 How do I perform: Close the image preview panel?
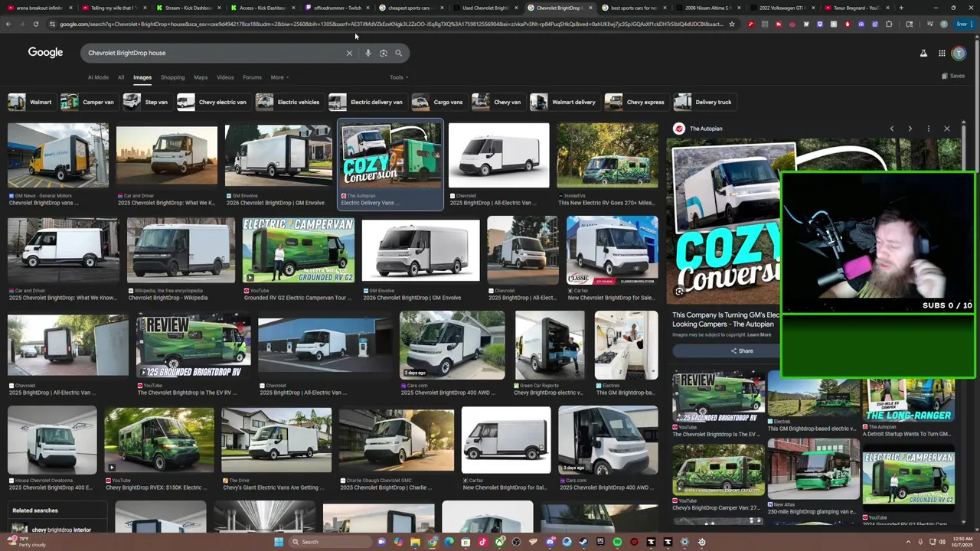tap(946, 129)
